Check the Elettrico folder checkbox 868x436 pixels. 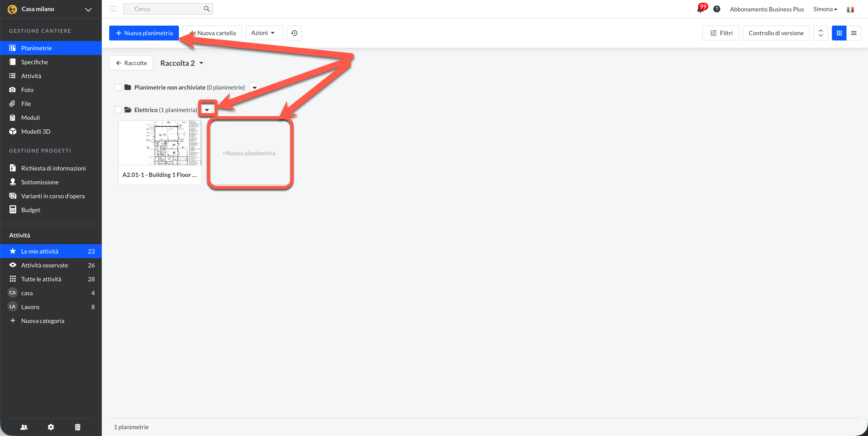click(118, 110)
